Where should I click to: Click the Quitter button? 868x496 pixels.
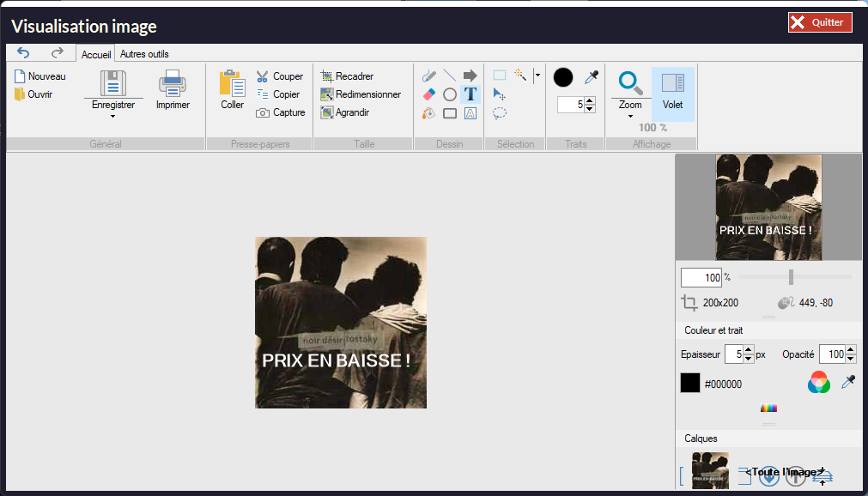click(x=819, y=23)
